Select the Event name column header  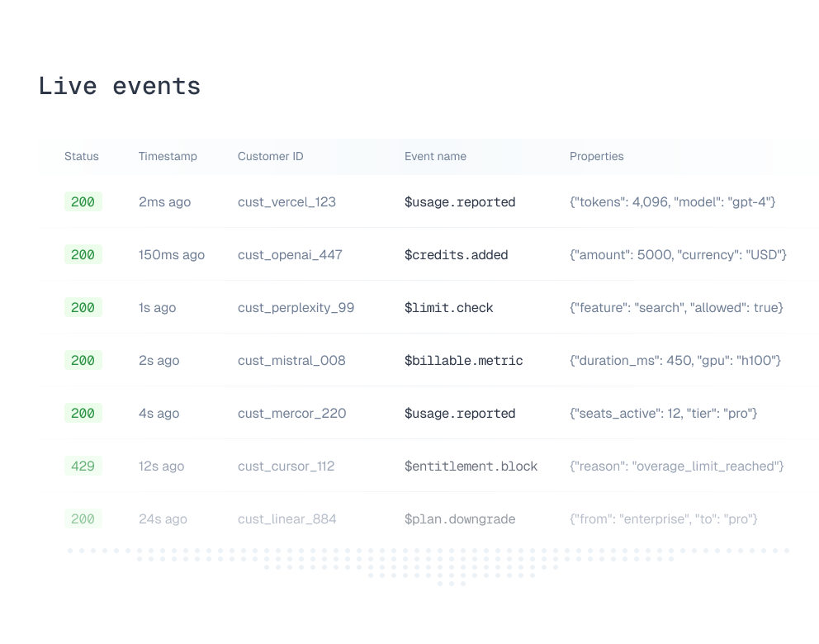click(435, 156)
